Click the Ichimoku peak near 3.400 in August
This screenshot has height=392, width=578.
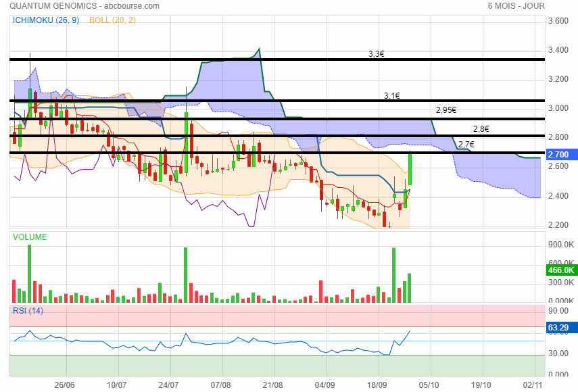(x=259, y=49)
